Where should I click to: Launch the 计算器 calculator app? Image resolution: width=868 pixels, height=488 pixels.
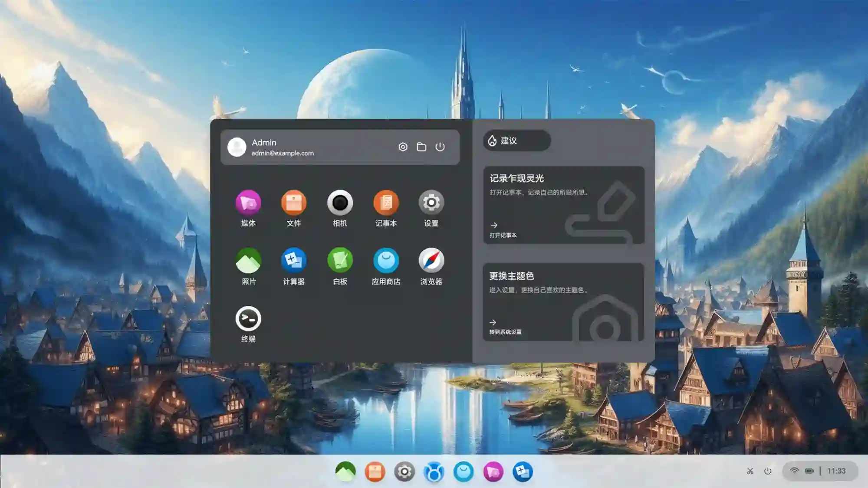click(x=294, y=261)
